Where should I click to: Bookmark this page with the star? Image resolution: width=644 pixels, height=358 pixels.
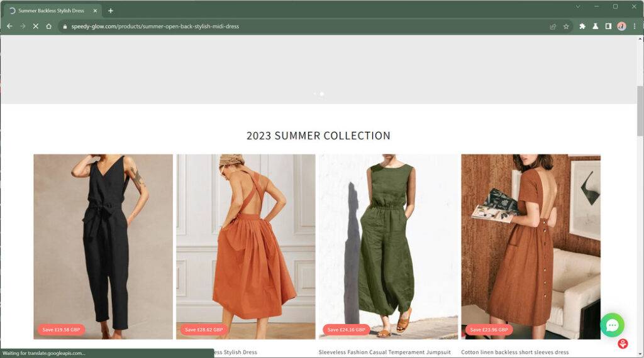(566, 26)
